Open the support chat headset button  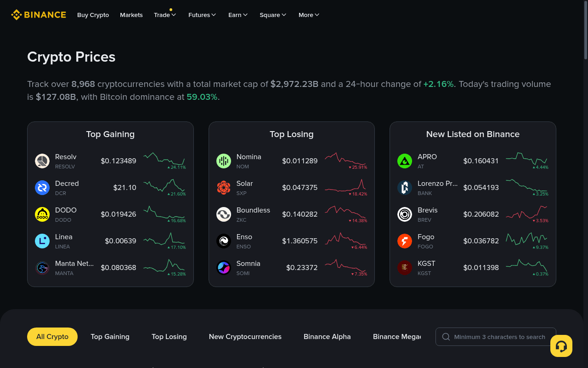(x=561, y=346)
